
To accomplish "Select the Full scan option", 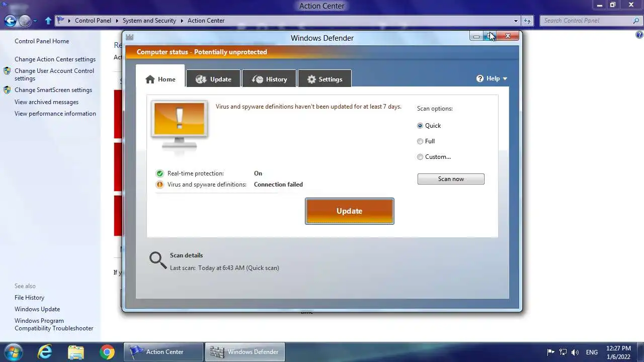I will click(420, 141).
